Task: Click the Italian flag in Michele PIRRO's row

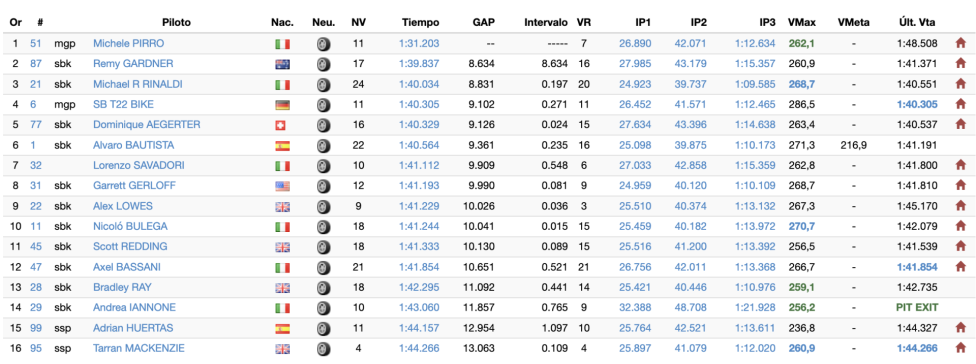Action: click(282, 44)
